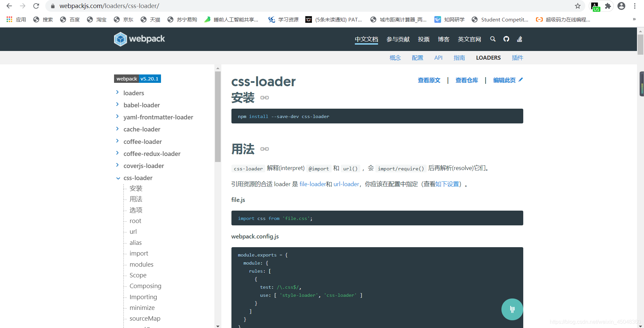Follow the 如下设置 link

447,184
